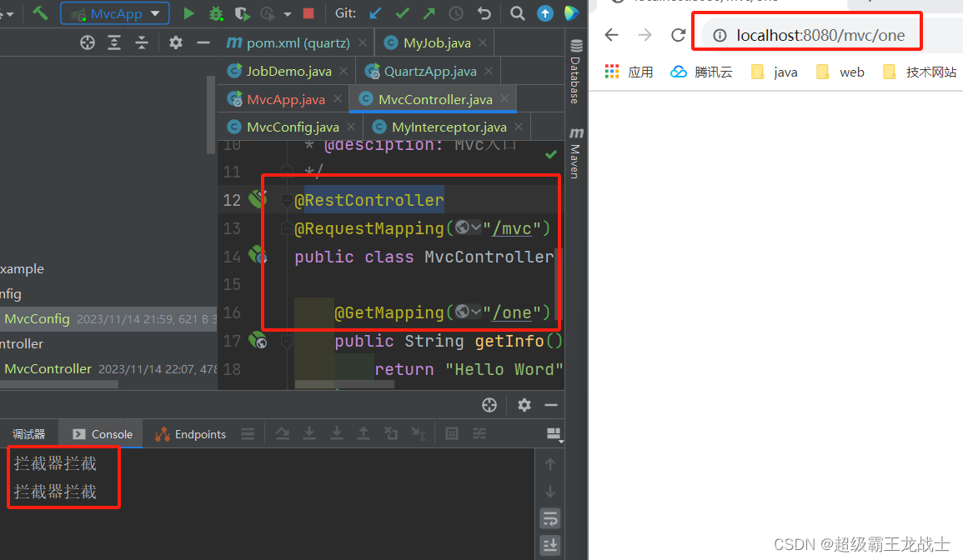Open debug panel settings gear
The image size is (963, 560).
click(524, 405)
